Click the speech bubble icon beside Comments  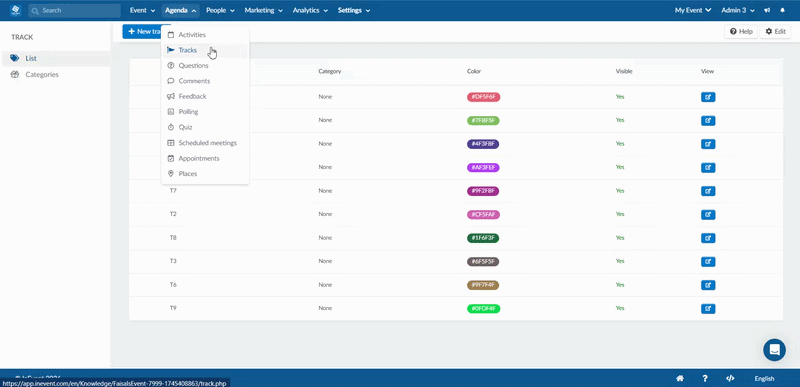coord(171,81)
